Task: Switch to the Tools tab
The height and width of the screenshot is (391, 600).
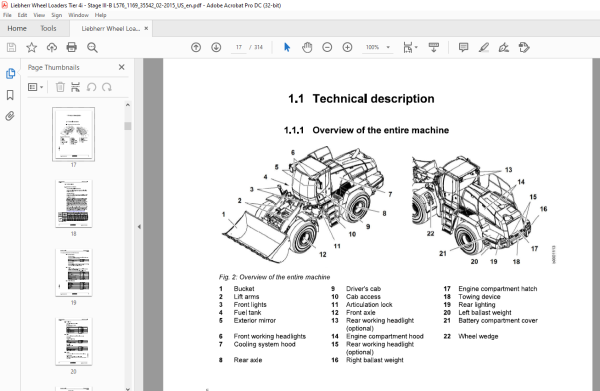Action: click(x=49, y=29)
